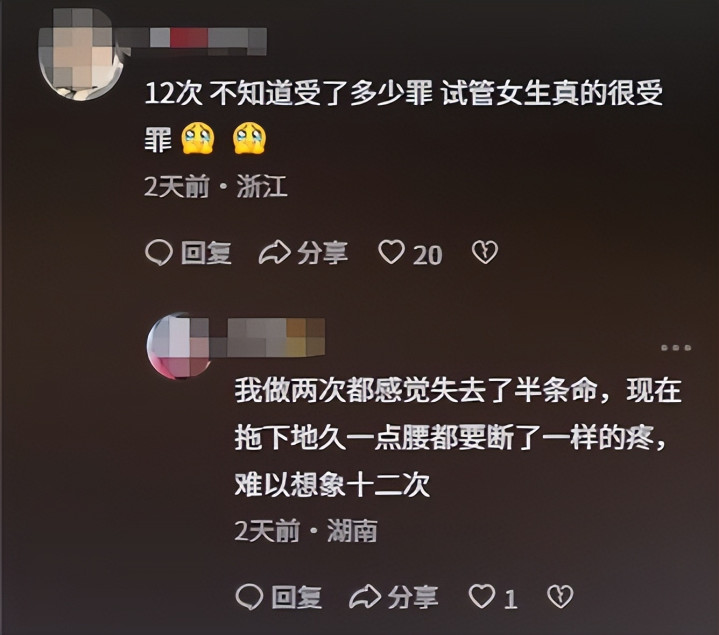This screenshot has width=719, height=635.
Task: Select the reply text starting with 我做两次
Action: pos(458,437)
